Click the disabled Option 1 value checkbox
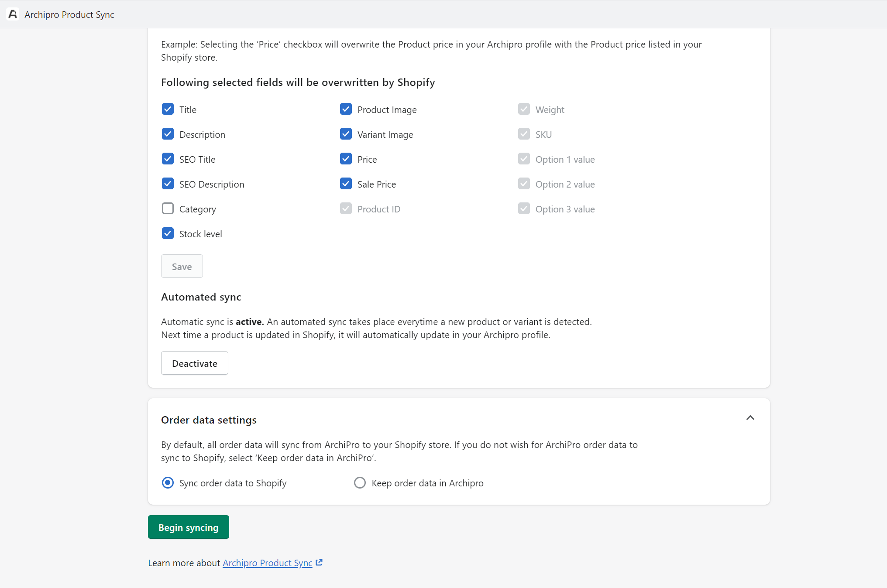Image resolution: width=887 pixels, height=588 pixels. tap(524, 159)
